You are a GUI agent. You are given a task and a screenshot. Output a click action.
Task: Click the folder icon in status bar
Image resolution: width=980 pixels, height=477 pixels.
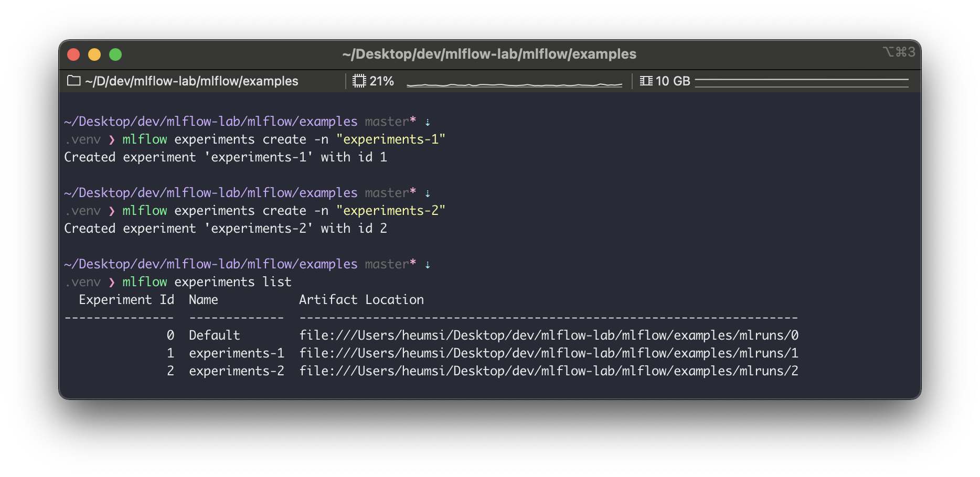pyautogui.click(x=74, y=81)
